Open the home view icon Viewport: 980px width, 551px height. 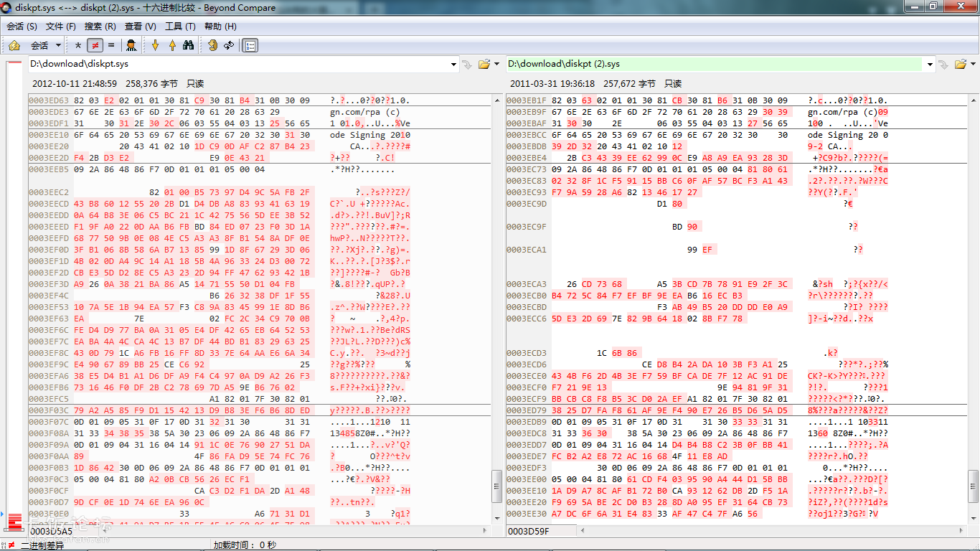tap(14, 45)
